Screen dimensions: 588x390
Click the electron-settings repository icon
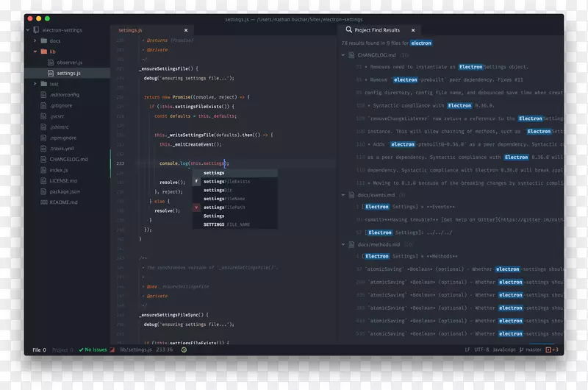click(x=35, y=30)
